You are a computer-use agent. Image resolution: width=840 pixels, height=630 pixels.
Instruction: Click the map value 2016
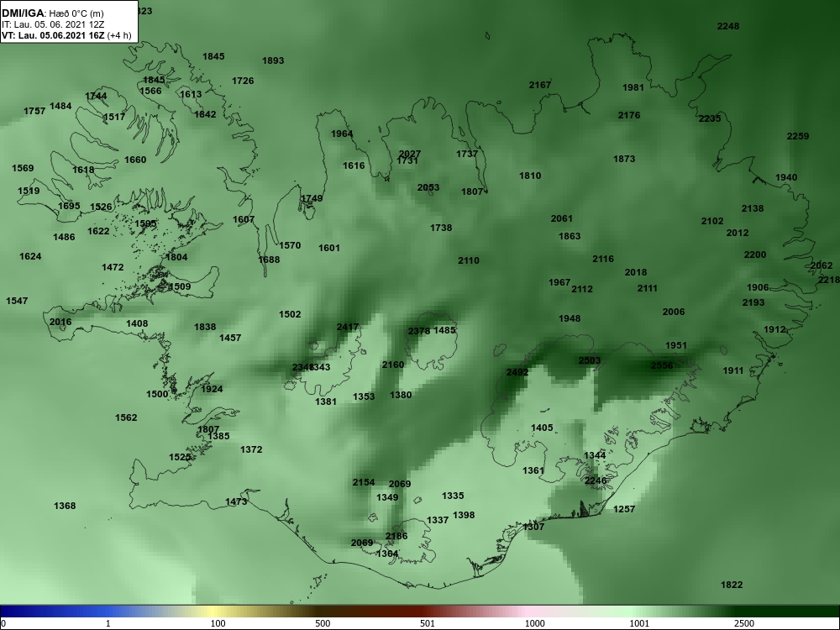60,322
